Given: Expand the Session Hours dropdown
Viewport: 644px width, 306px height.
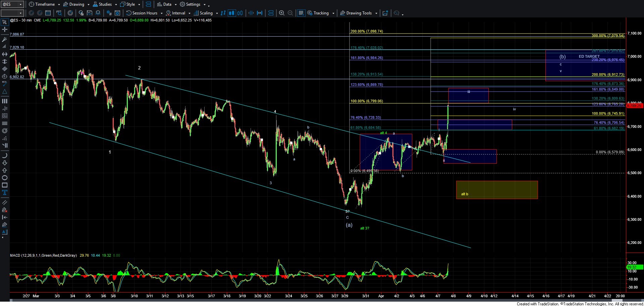Looking at the screenshot, I should click(161, 13).
